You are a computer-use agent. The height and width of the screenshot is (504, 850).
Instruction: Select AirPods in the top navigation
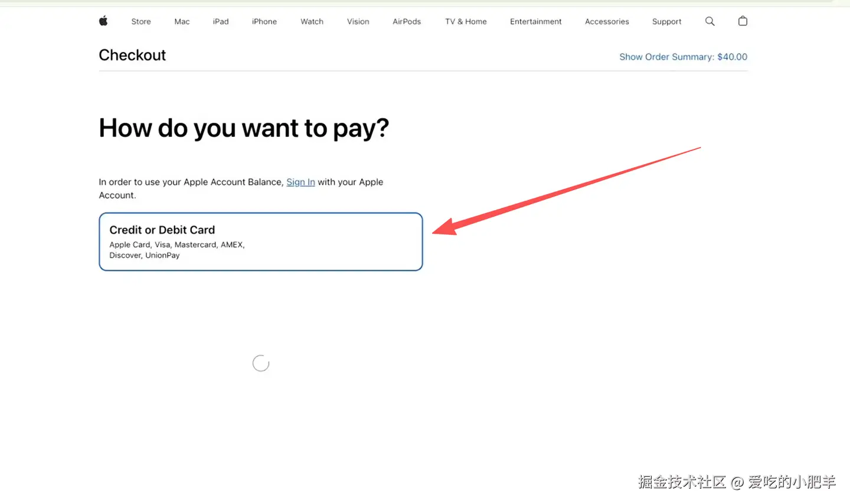tap(407, 21)
